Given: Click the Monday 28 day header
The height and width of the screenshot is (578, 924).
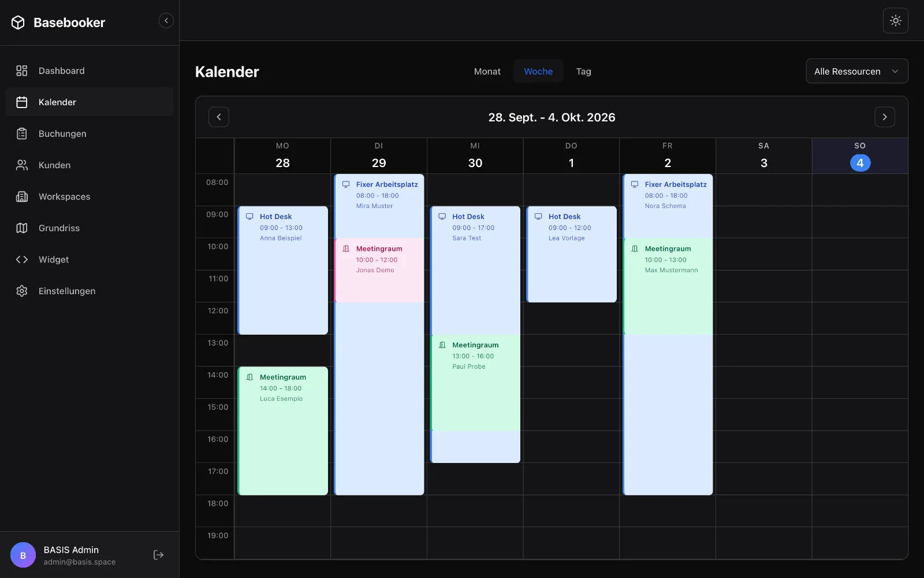Looking at the screenshot, I should [283, 156].
